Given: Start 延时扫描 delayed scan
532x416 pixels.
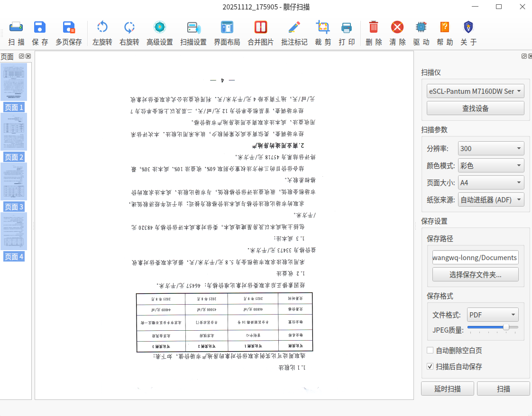Looking at the screenshot, I should pyautogui.click(x=448, y=389).
